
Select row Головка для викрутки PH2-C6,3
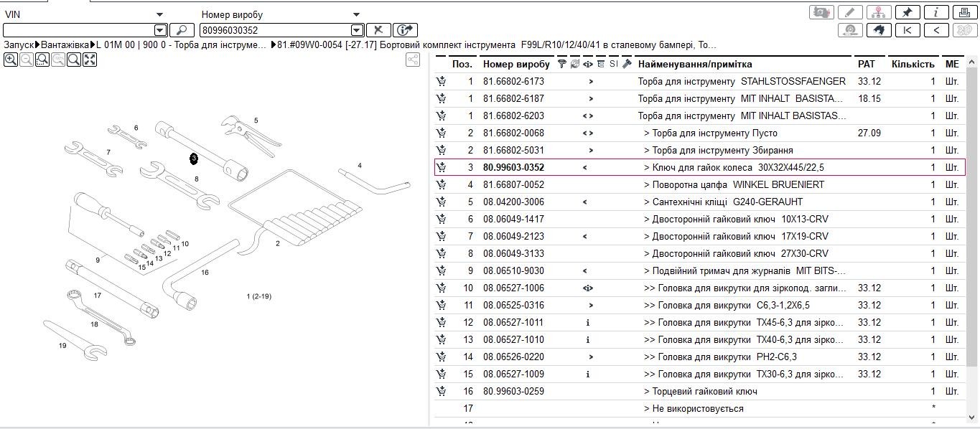pos(700,357)
